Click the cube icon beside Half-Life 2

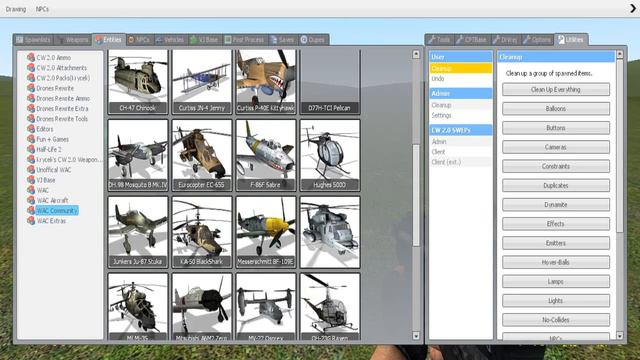(31, 149)
